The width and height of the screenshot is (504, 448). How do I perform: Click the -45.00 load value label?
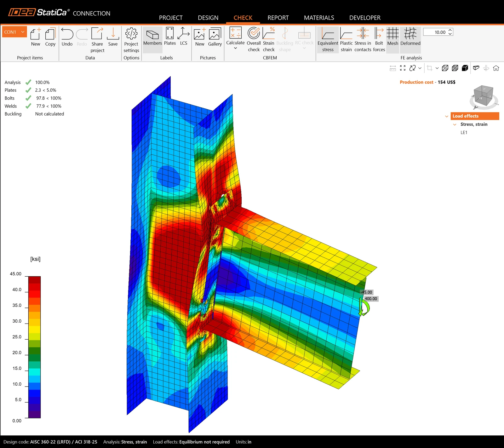(x=366, y=292)
